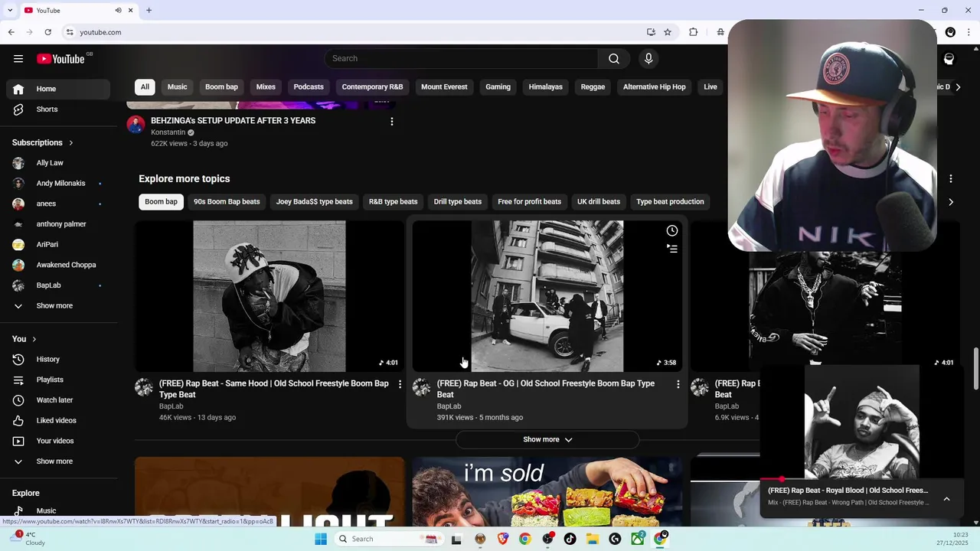Click the browser address bar

(352, 32)
